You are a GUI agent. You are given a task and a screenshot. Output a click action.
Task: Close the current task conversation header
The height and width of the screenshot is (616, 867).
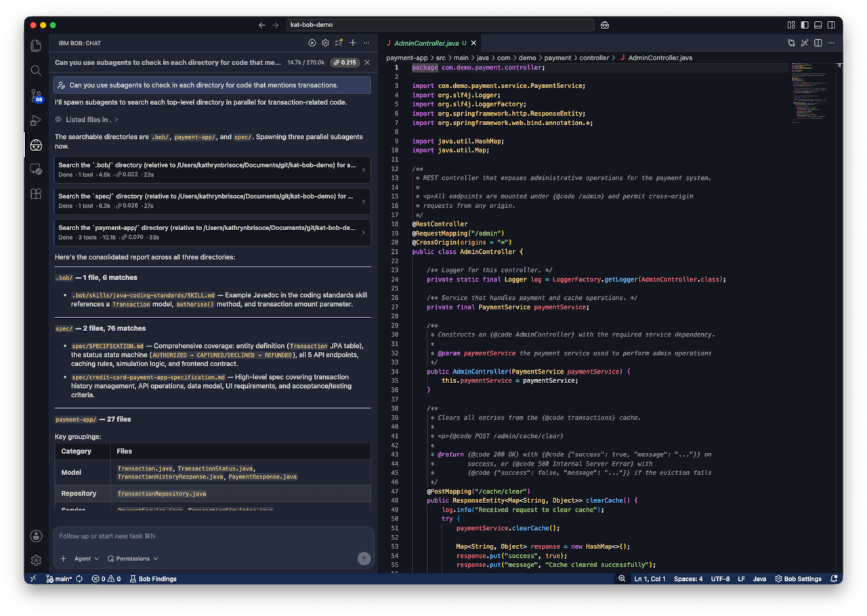click(x=367, y=62)
